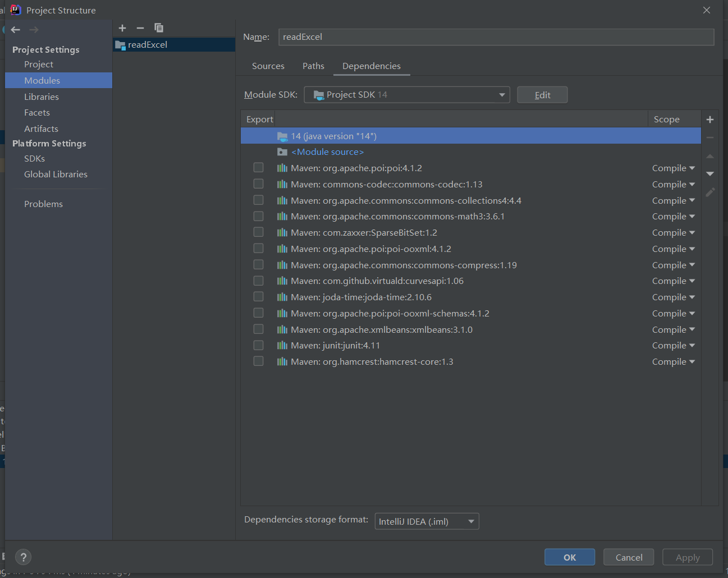This screenshot has width=728, height=578.
Task: Copy the selected module icon
Action: pos(159,28)
